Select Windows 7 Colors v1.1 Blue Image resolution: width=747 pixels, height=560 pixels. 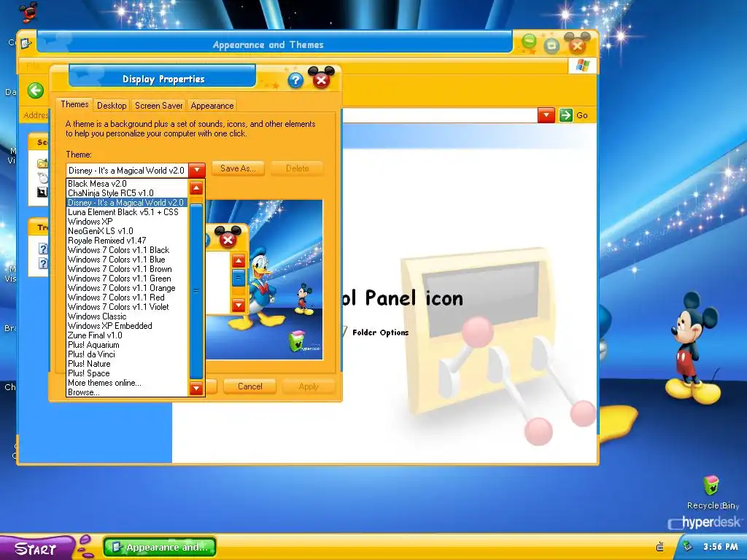tap(127, 260)
